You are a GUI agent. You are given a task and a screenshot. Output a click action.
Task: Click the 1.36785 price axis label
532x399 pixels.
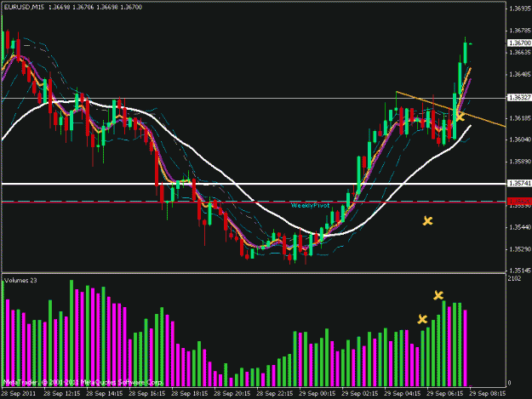tap(520, 31)
